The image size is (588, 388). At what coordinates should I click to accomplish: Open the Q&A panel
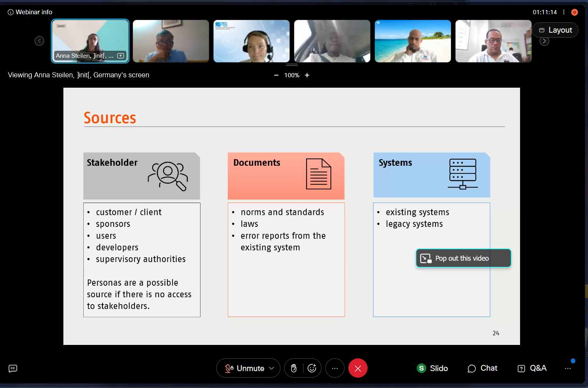click(x=532, y=368)
